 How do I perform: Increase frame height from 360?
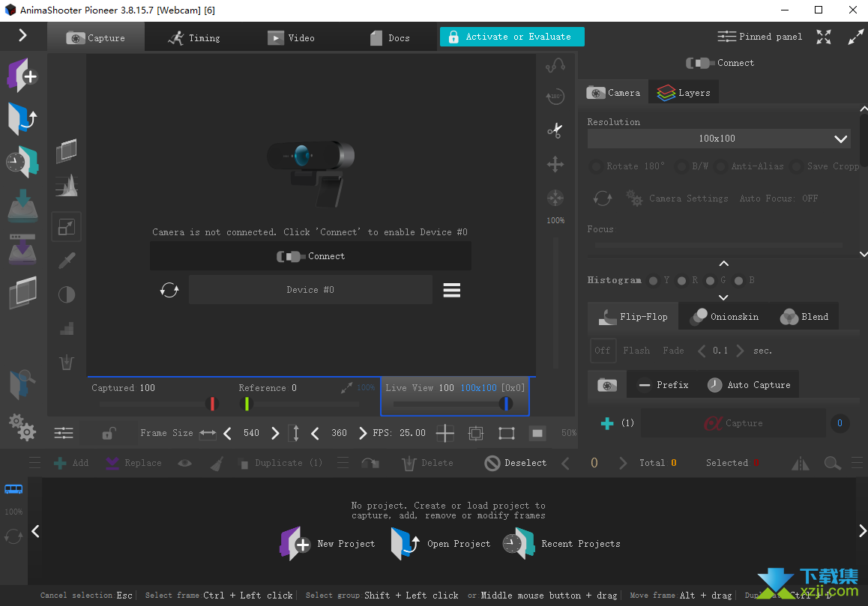363,433
